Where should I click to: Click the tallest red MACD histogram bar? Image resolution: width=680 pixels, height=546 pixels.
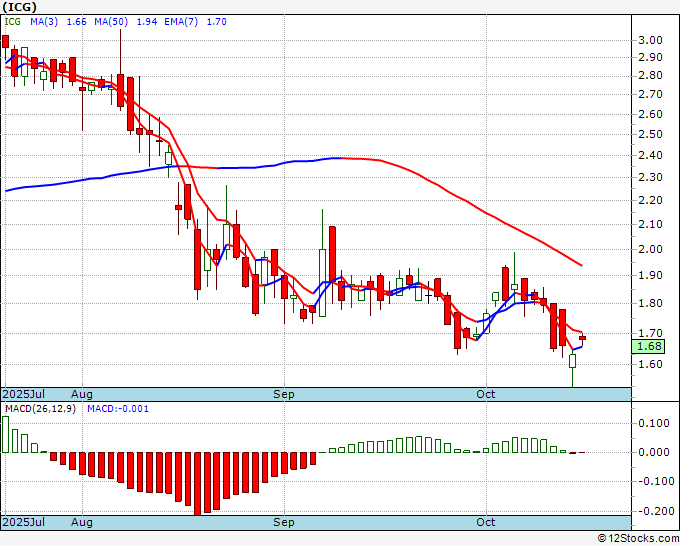(x=197, y=484)
